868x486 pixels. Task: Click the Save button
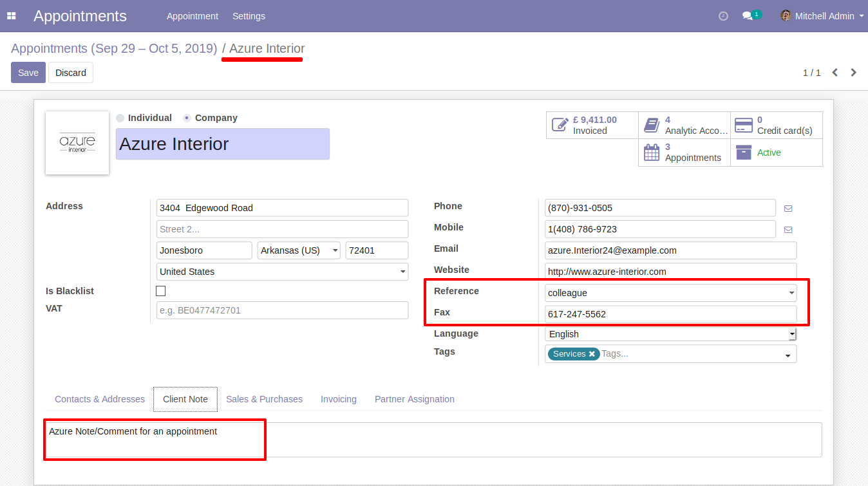tap(28, 73)
